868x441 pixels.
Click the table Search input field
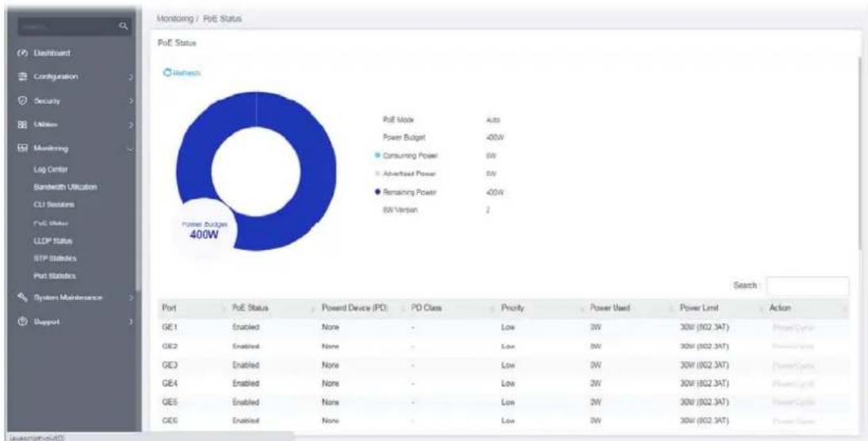[807, 286]
